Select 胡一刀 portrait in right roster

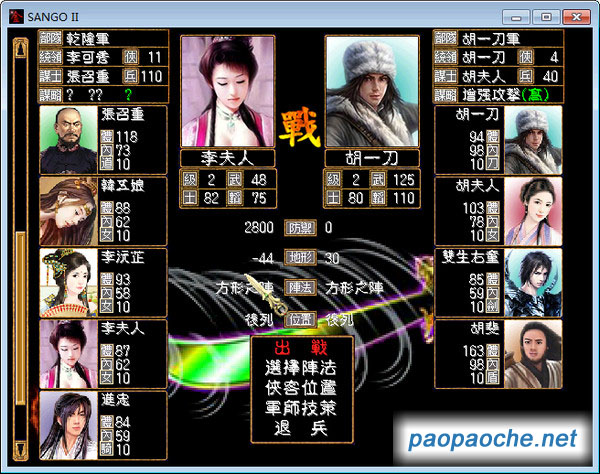coord(533,140)
